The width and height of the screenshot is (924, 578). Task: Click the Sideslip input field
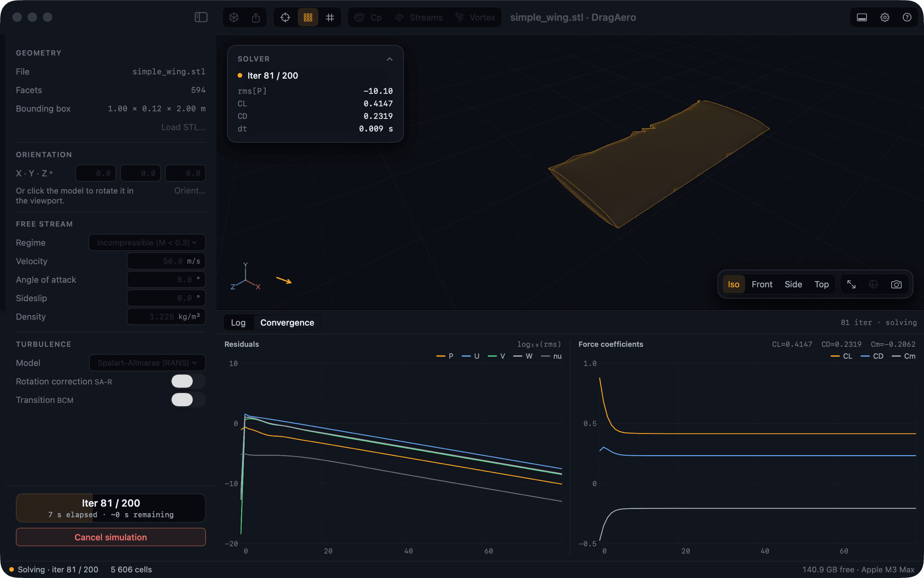(x=166, y=298)
